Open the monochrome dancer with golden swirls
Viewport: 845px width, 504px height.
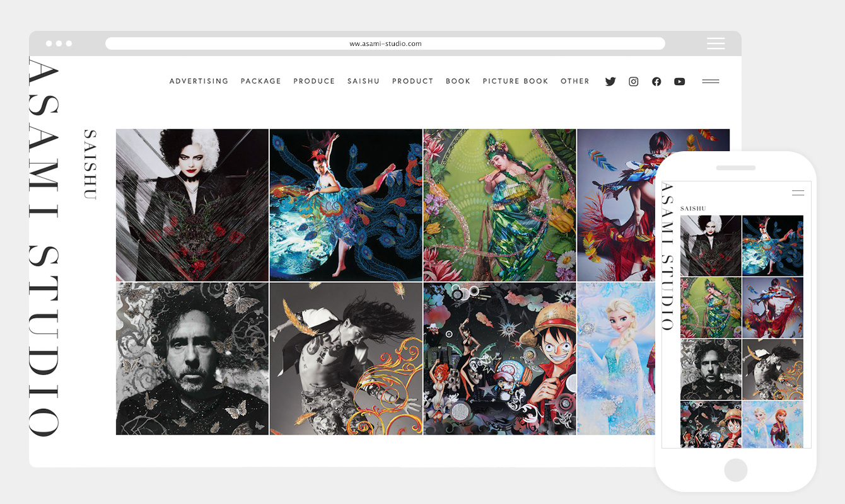346,358
